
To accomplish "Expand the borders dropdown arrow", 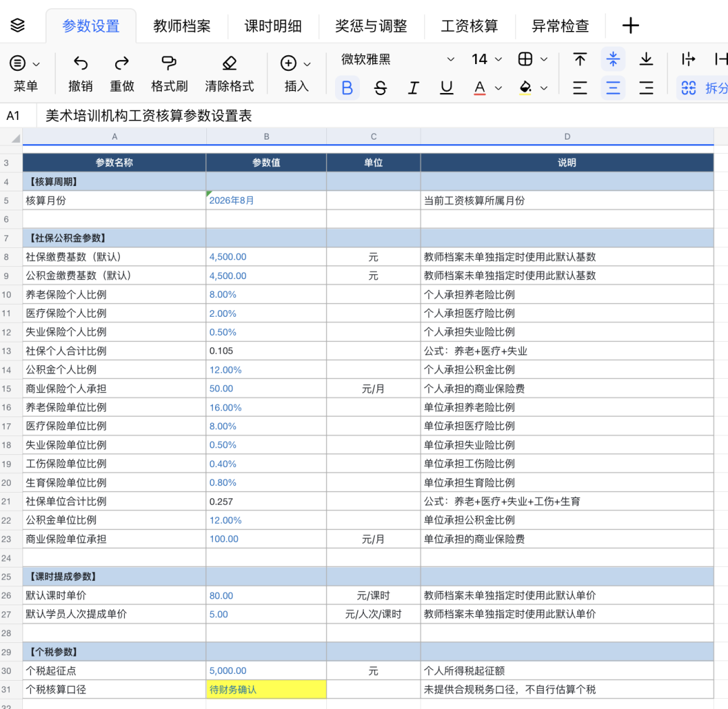I will [x=544, y=59].
